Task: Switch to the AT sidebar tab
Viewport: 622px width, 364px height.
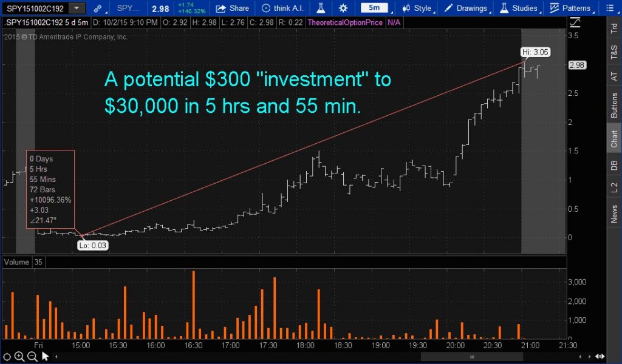Action: click(614, 76)
